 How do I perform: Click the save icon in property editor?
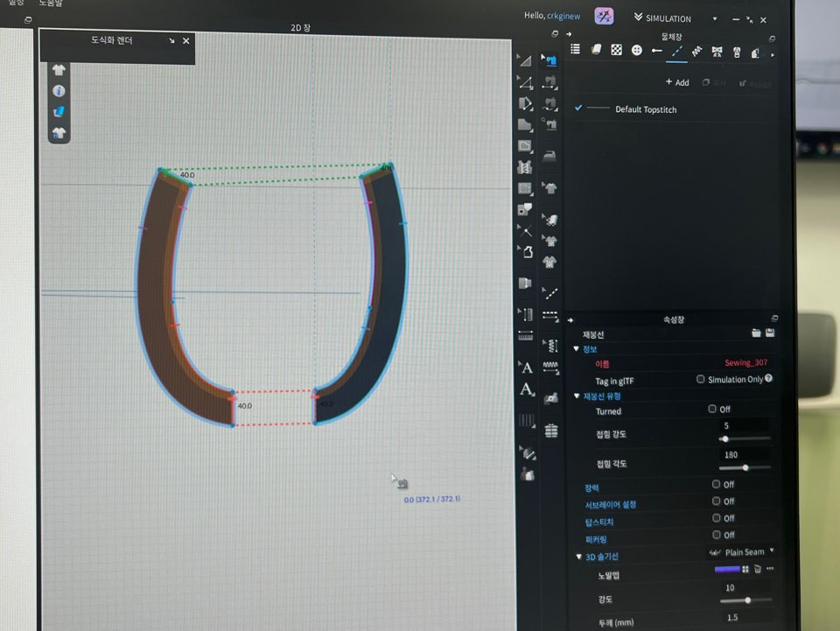coord(769,333)
